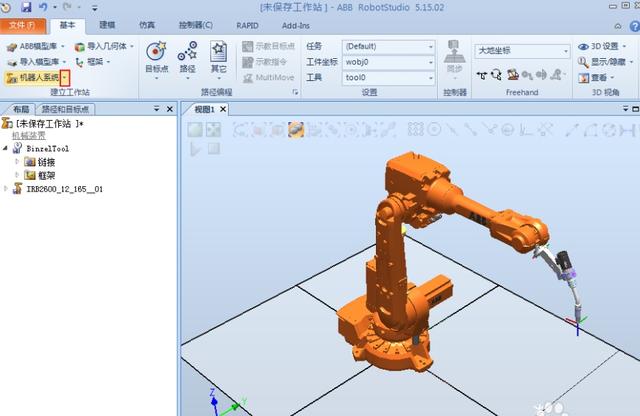Click the Undo arrow in quick access toolbar
The image size is (640, 416).
click(x=43, y=7)
